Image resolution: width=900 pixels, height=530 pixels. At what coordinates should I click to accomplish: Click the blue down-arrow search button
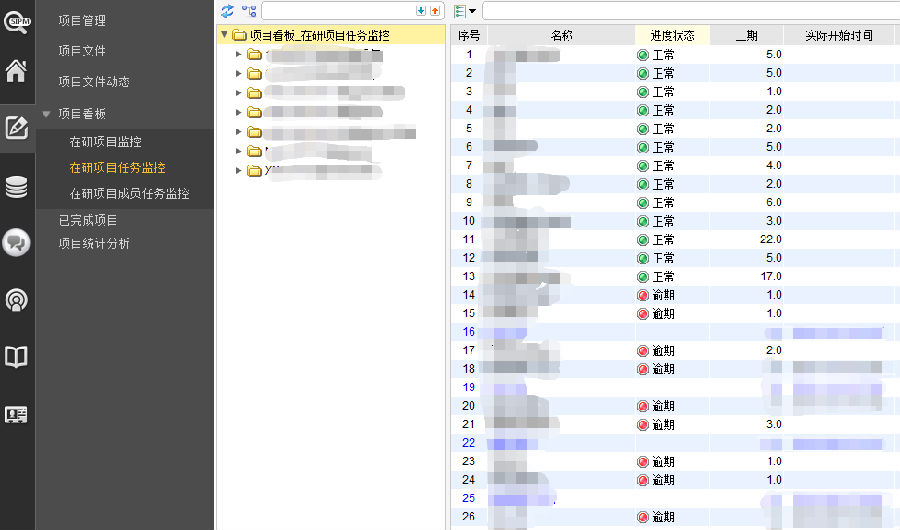(421, 10)
